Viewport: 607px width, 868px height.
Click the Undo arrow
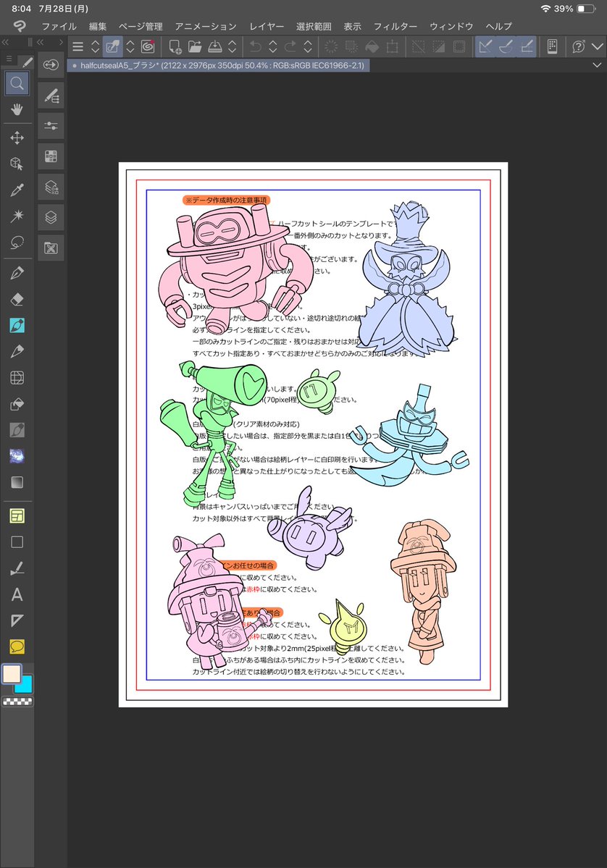pyautogui.click(x=255, y=47)
